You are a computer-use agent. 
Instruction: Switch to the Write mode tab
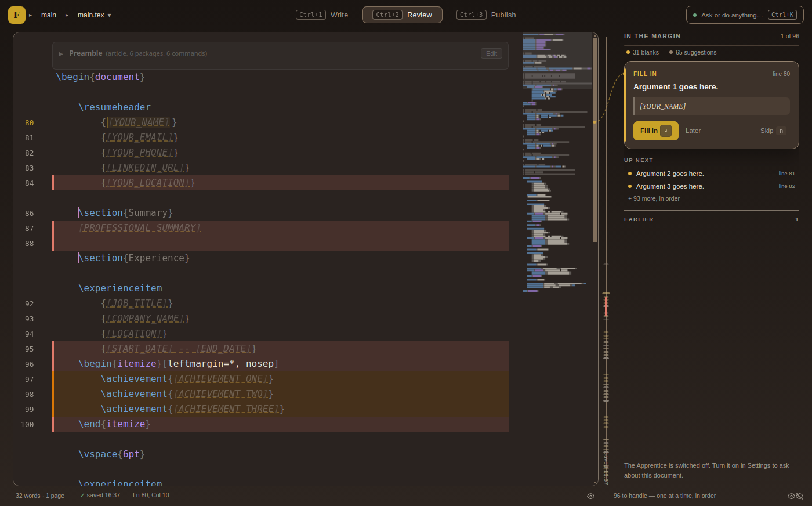[x=322, y=15]
